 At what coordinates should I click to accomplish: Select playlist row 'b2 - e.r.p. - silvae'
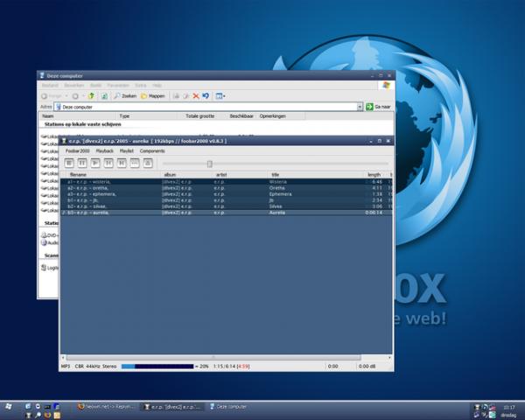(226, 206)
